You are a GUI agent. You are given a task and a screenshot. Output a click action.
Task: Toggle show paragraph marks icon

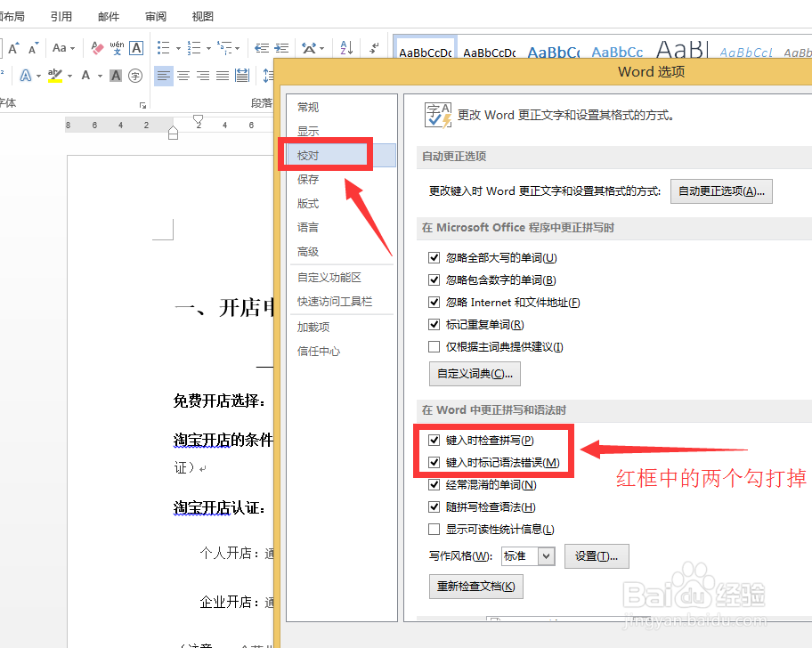pos(374,48)
